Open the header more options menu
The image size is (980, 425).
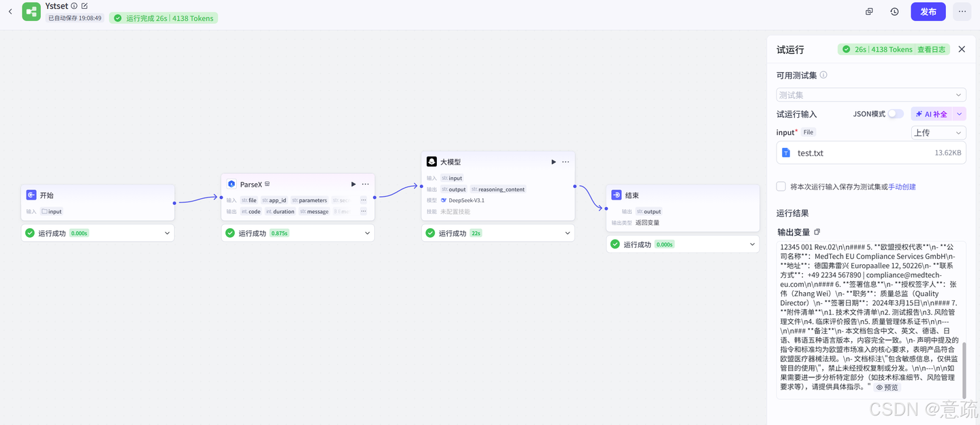coord(961,12)
